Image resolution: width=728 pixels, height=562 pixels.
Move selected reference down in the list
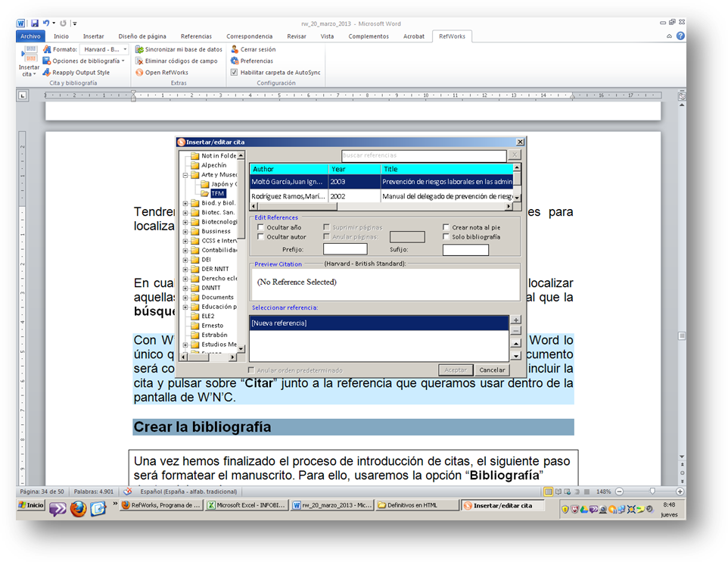tap(516, 356)
